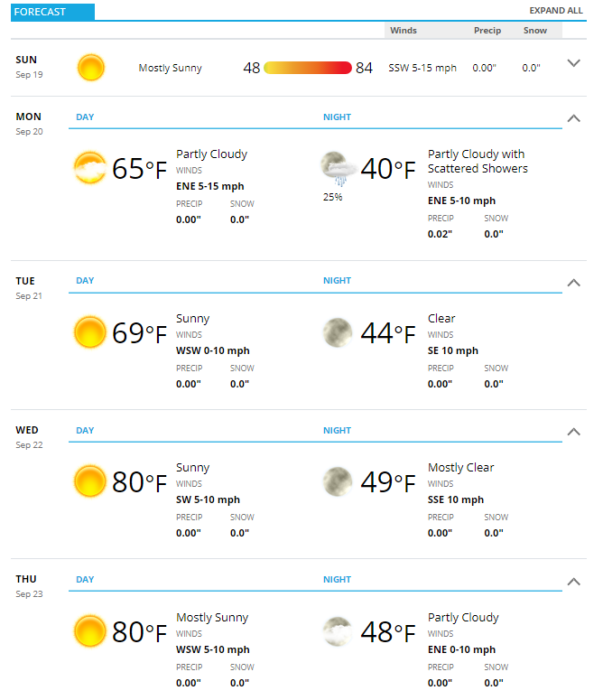
Task: Click Tuesday's sunny day icon
Action: coord(90,332)
